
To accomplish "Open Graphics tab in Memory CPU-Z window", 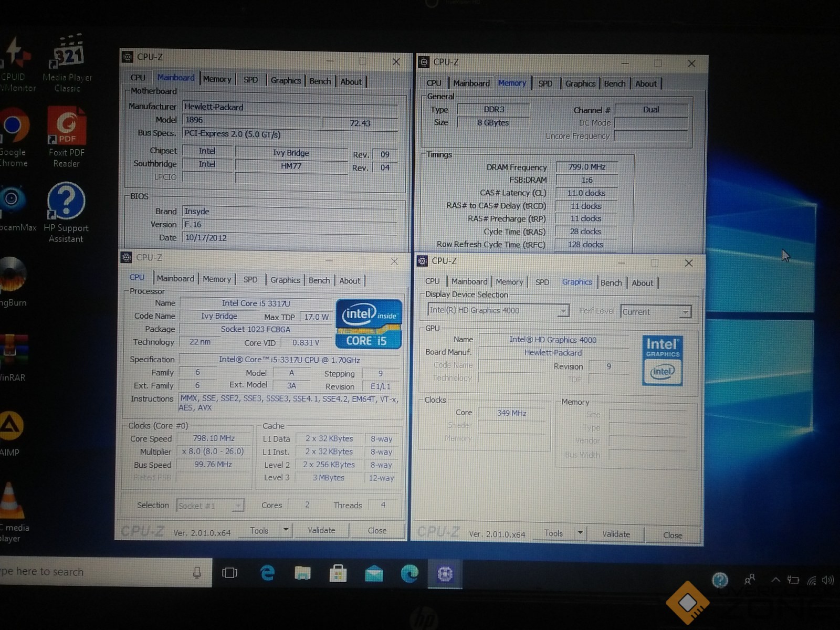I will click(580, 83).
